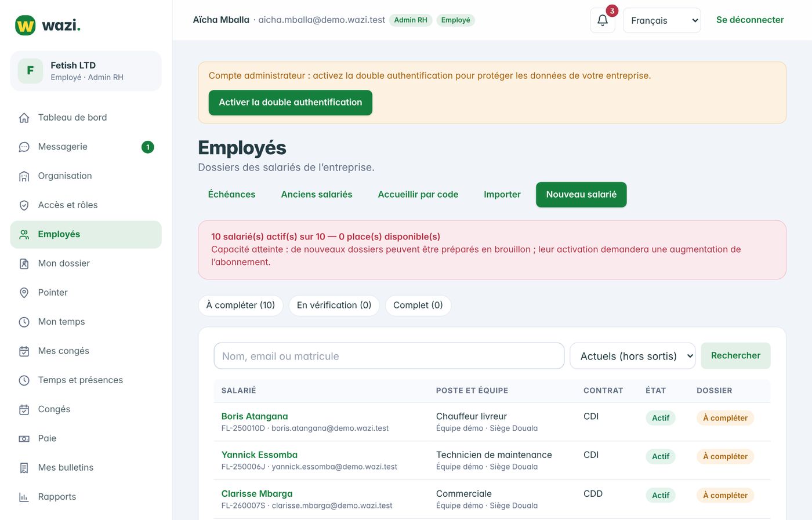Click the Rechercher button

click(735, 355)
